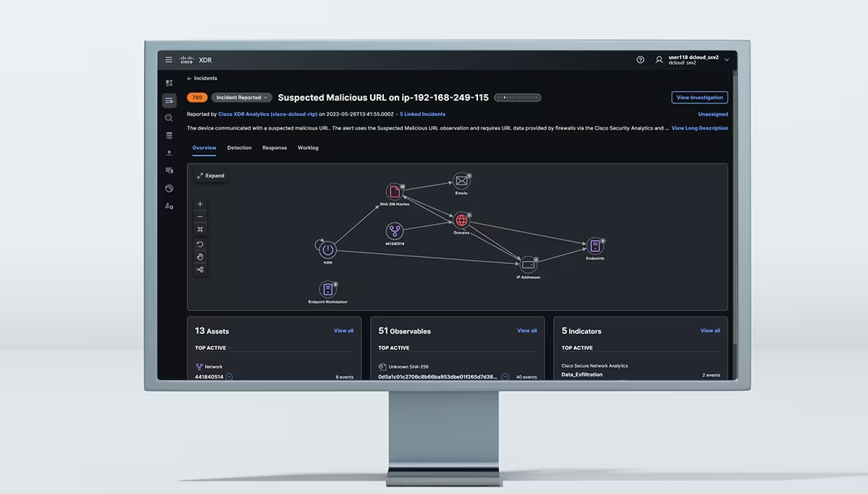This screenshot has height=494, width=868.
Task: Click the SHA-256 Hashes node
Action: [395, 192]
